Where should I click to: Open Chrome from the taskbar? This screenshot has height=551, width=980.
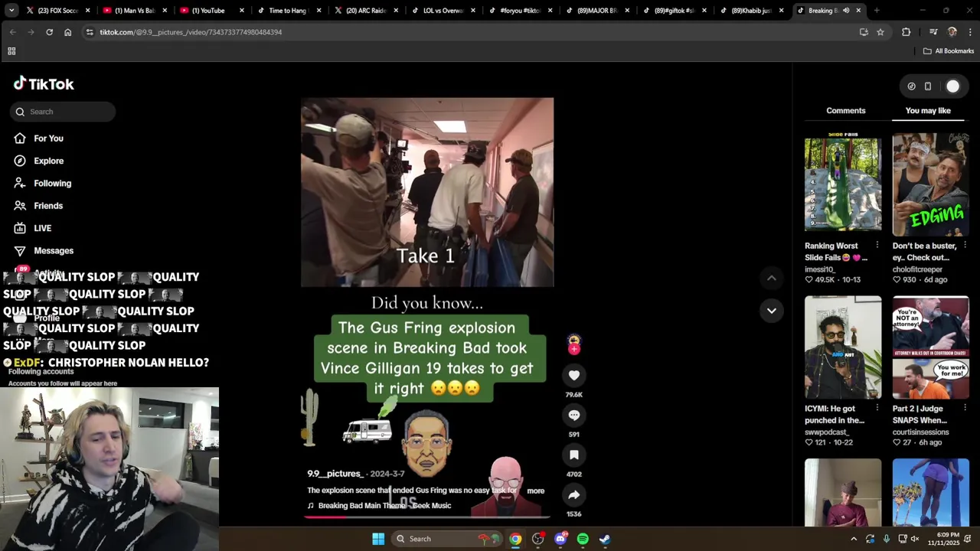tap(516, 539)
